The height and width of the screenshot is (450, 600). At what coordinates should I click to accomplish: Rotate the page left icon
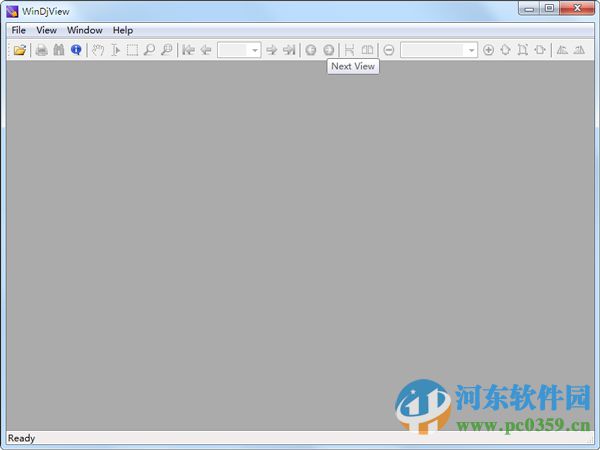(562, 50)
